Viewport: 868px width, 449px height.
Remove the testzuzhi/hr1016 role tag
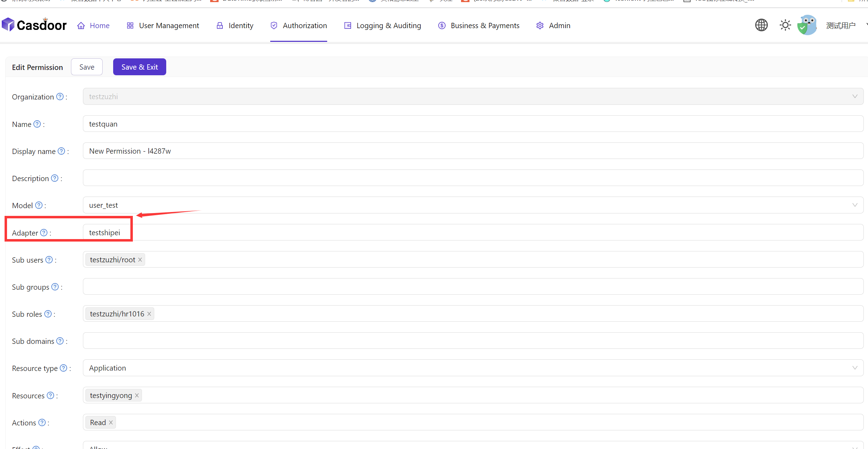149,314
